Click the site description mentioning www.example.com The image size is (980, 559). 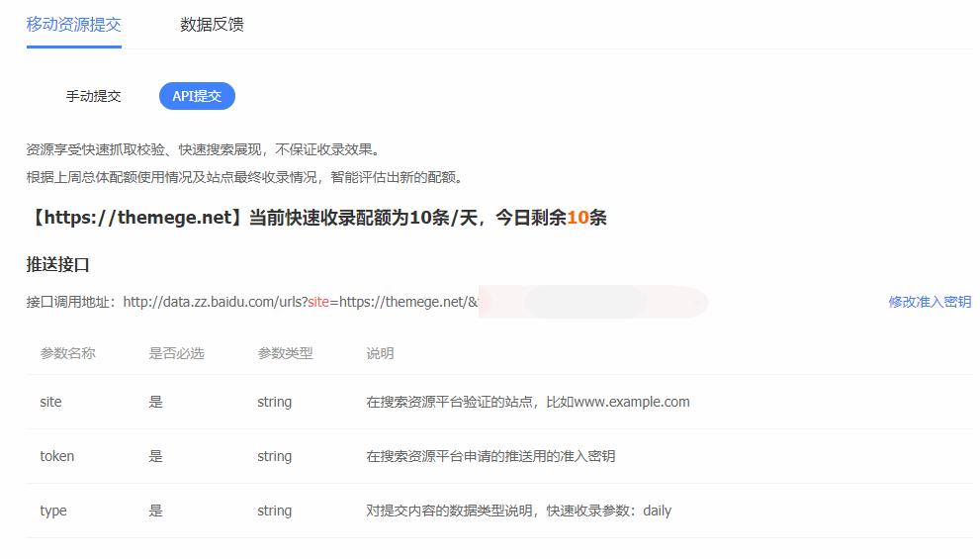[527, 402]
